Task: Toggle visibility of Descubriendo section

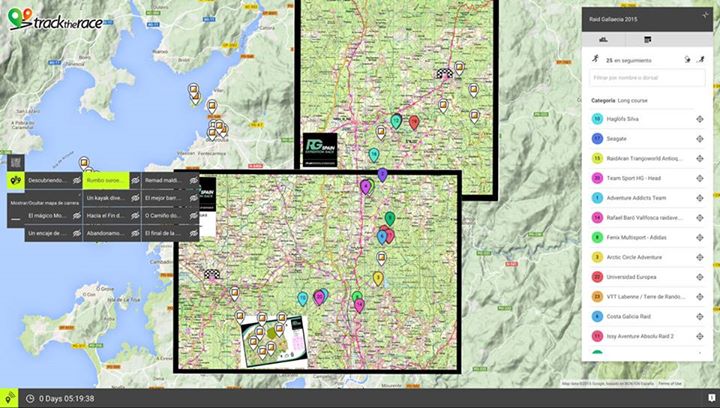Action: tap(77, 180)
